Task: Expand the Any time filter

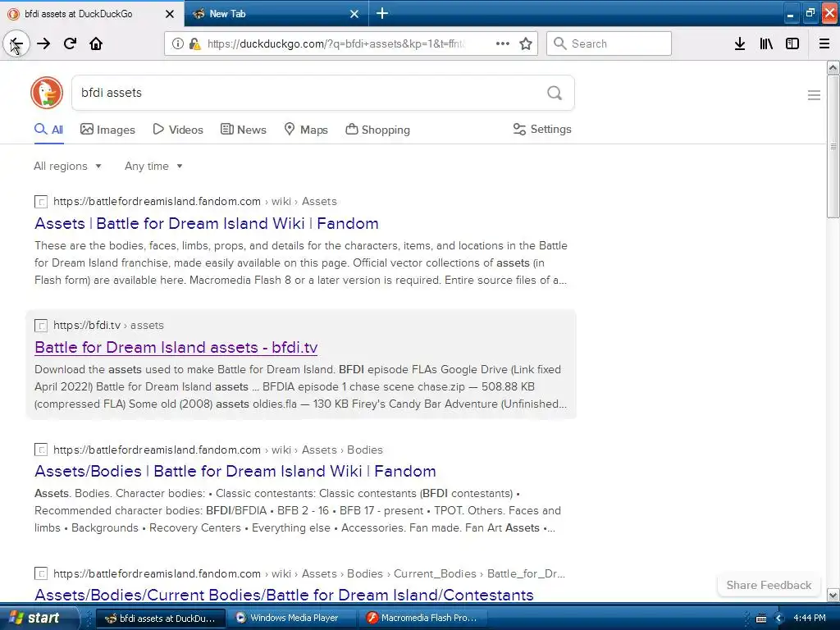Action: (153, 166)
